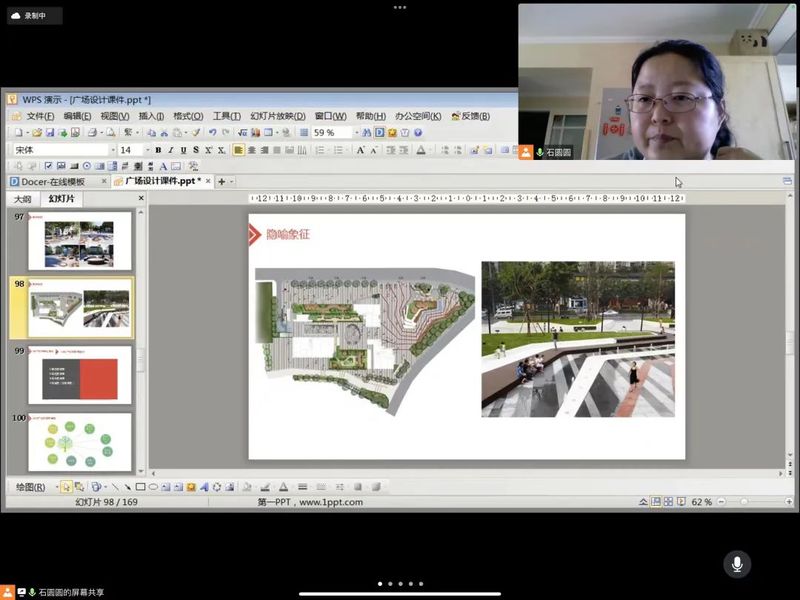
Task: Toggle bold text formatting
Action: click(x=158, y=150)
